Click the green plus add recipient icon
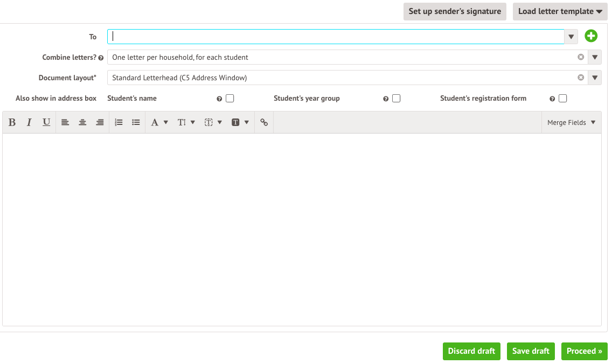Screen dimensions: 612x364 pyautogui.click(x=591, y=36)
